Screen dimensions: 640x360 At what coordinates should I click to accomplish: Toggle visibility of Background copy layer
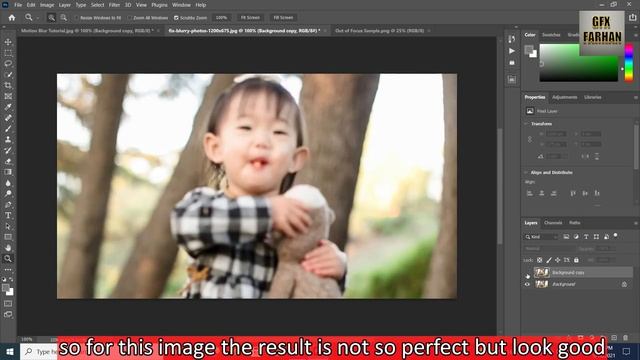(527, 273)
